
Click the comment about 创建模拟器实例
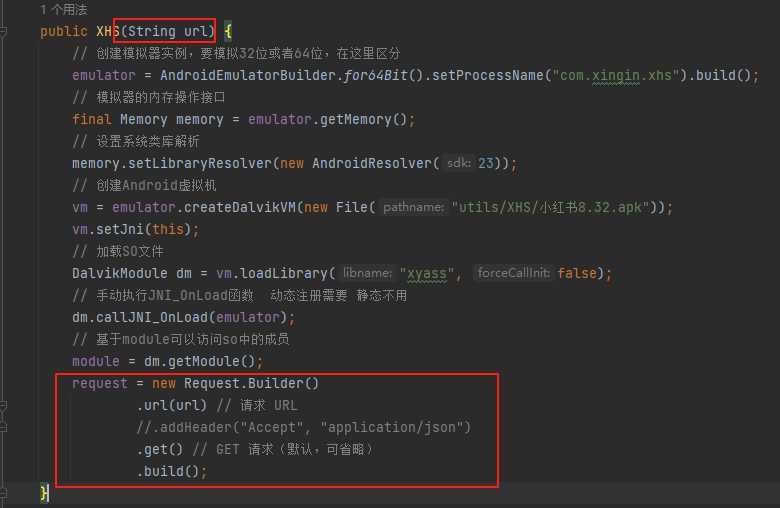[x=236, y=54]
